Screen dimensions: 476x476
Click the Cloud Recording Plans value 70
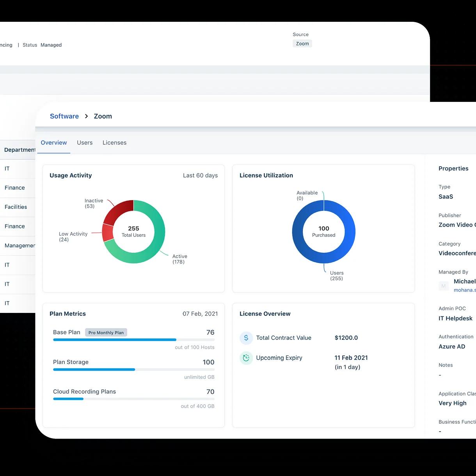[x=210, y=392]
